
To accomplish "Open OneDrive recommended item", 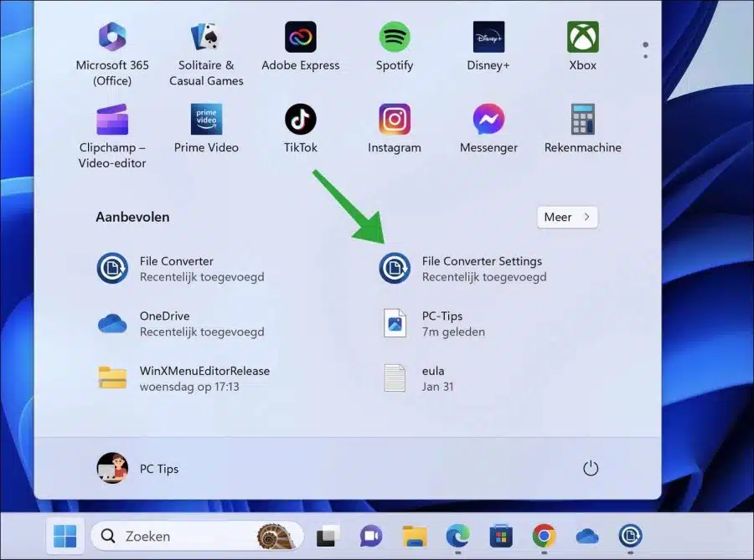I will pos(181,323).
